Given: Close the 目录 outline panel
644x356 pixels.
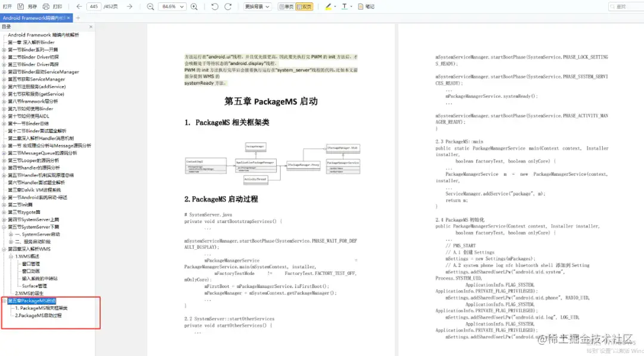Looking at the screenshot, I should [91, 27].
